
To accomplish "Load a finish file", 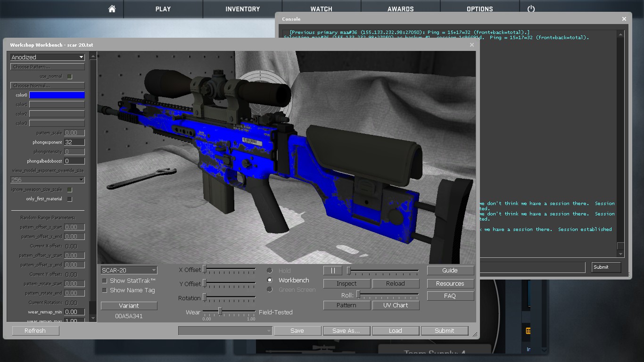I will 395,331.
